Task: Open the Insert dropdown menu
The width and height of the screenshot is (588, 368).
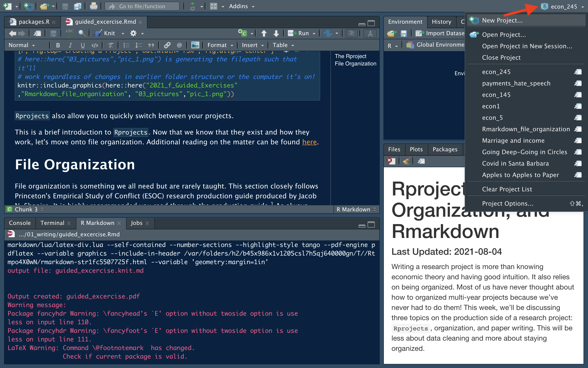Action: (253, 45)
